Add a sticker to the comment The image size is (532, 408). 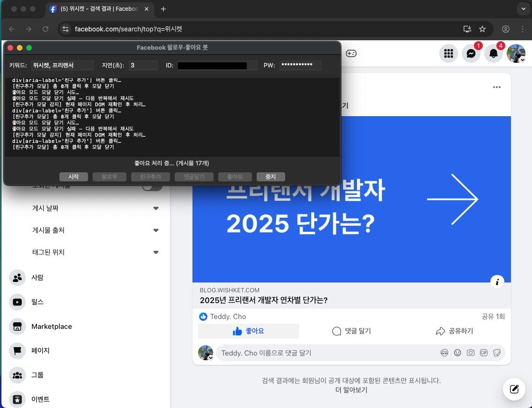(x=497, y=353)
